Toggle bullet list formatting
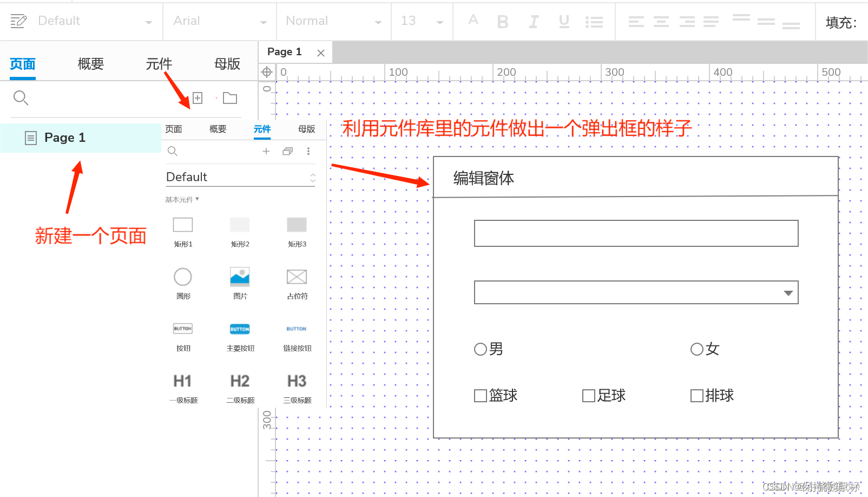 click(x=594, y=22)
